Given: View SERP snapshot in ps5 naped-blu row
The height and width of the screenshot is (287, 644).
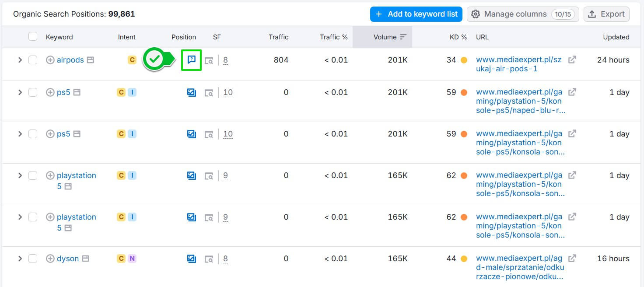Looking at the screenshot, I should (x=209, y=93).
